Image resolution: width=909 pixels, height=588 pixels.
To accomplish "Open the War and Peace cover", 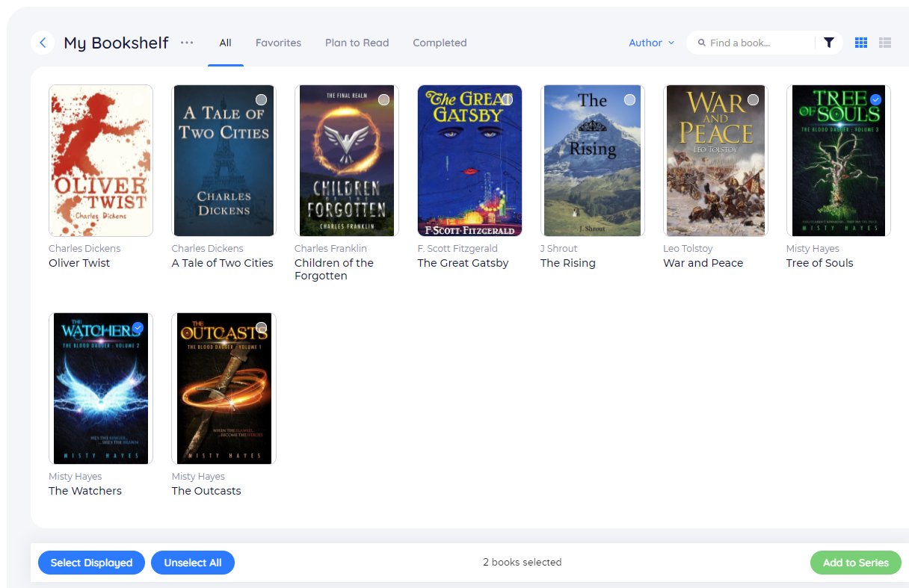I will click(715, 161).
